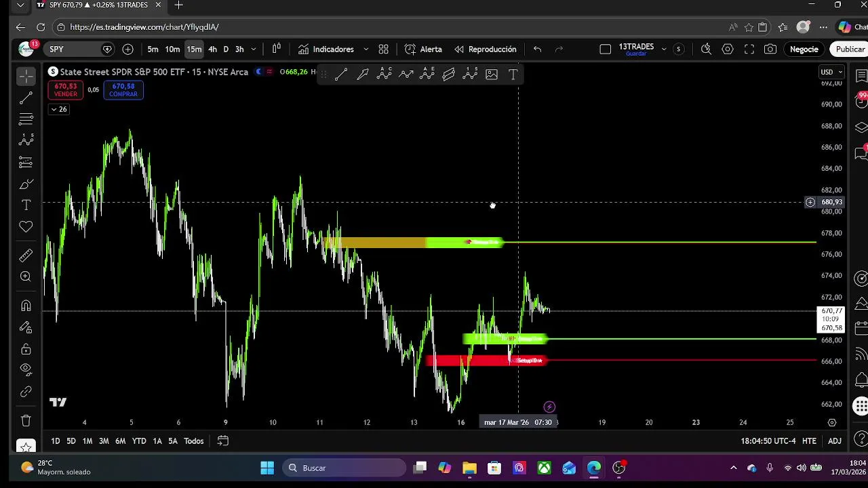Hide all drawings with eye icon
The height and width of the screenshot is (488, 868).
(26, 370)
